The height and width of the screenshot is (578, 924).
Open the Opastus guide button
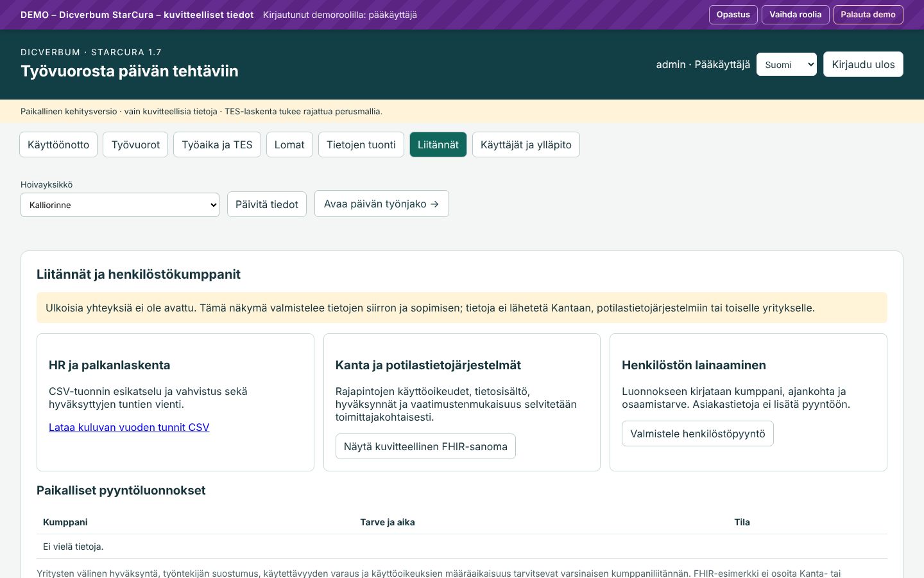click(733, 15)
